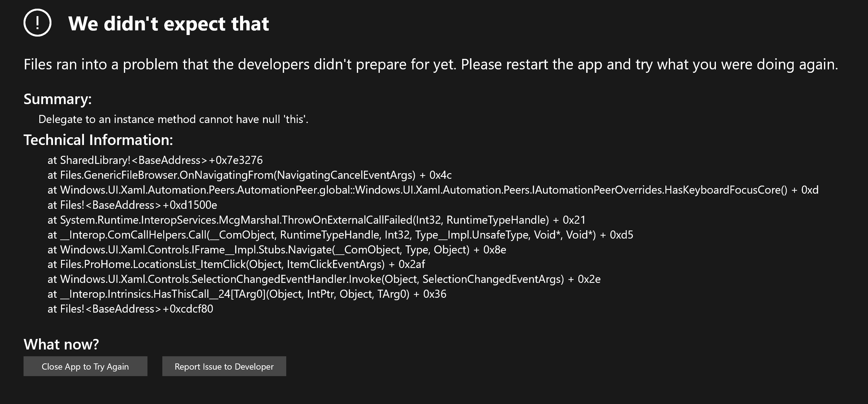This screenshot has height=404, width=868.
Task: Click the 'What now?' heading
Action: [61, 344]
